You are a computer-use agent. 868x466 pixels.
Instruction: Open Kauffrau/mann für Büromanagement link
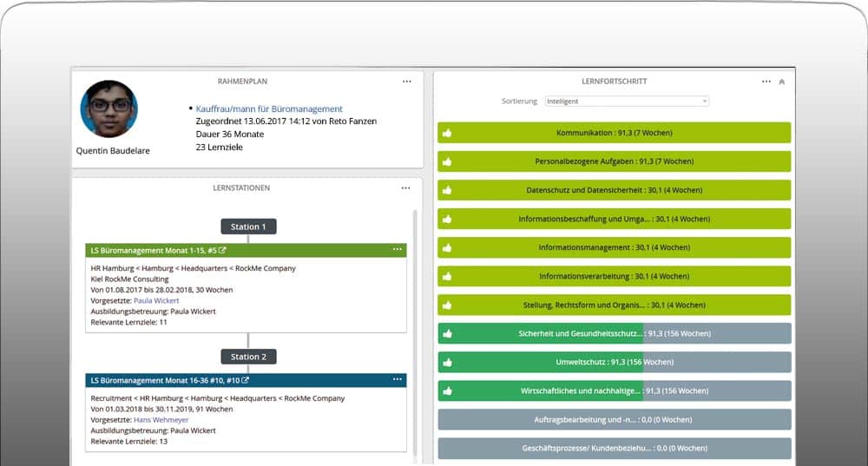click(x=269, y=109)
